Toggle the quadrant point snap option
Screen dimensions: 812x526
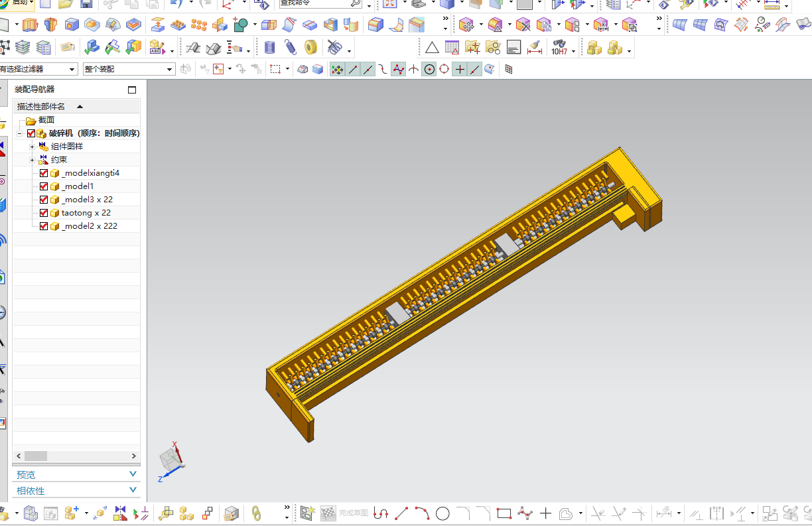444,69
